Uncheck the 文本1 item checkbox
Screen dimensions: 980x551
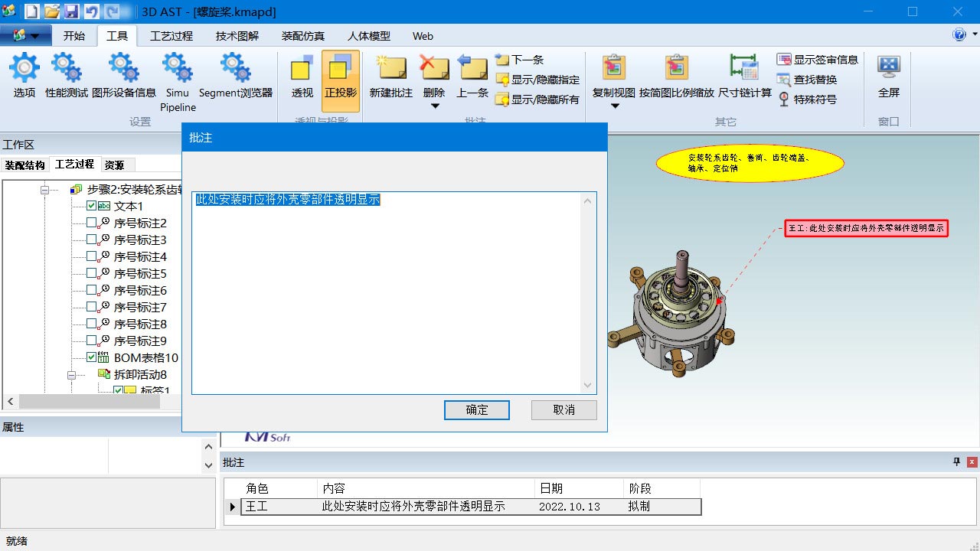pyautogui.click(x=92, y=206)
